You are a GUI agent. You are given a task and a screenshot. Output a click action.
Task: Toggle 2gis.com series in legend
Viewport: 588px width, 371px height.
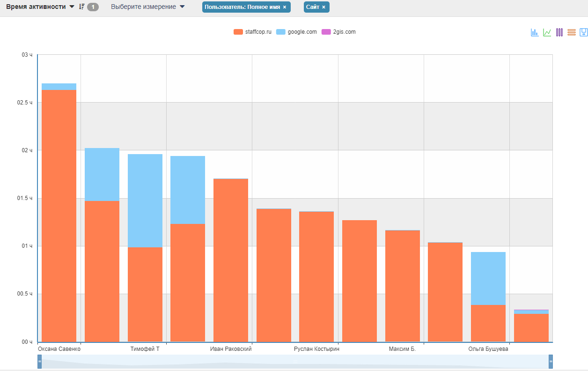coord(338,32)
